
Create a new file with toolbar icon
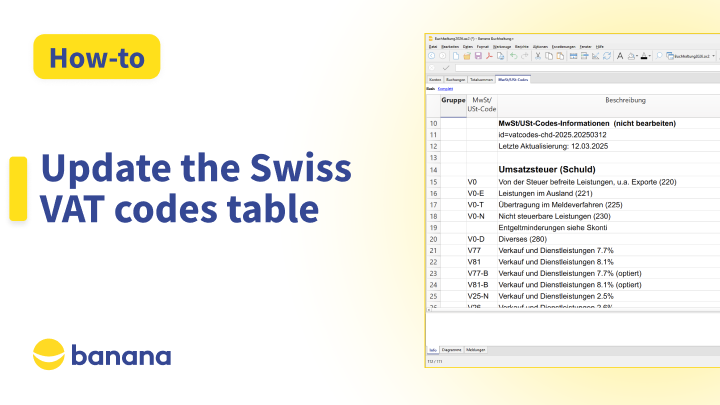point(456,56)
